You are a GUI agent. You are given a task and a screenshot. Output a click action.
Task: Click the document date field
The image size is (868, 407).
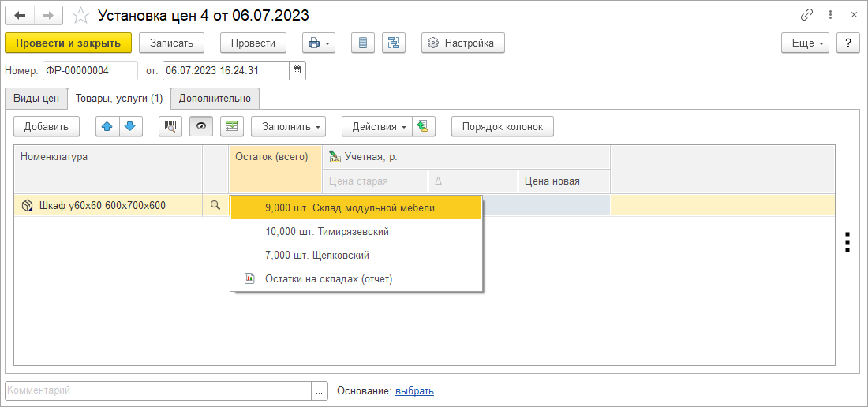tap(226, 70)
